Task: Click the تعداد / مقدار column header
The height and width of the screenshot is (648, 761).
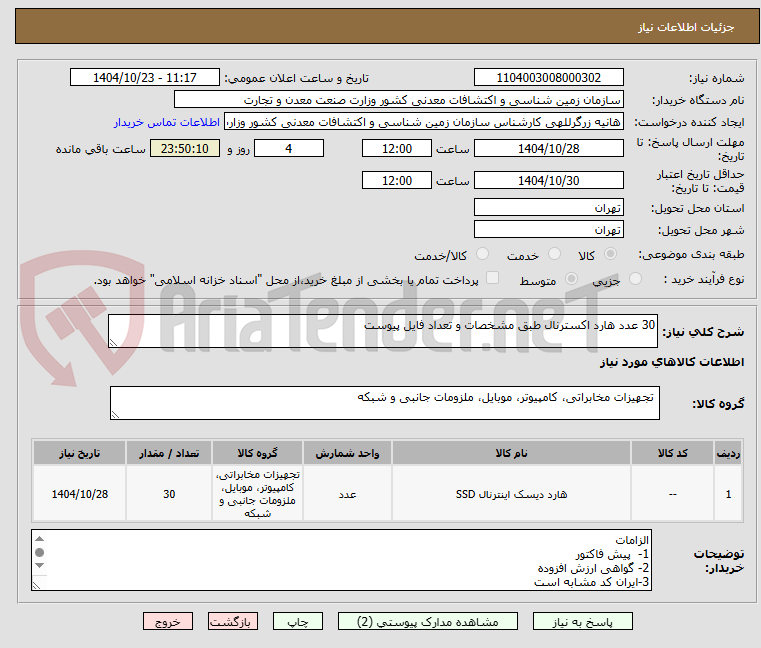Action: pos(169,453)
